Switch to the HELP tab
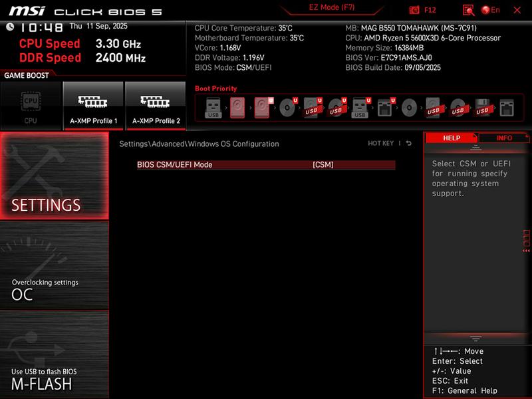Viewport: 532px width, 399px height. point(452,138)
